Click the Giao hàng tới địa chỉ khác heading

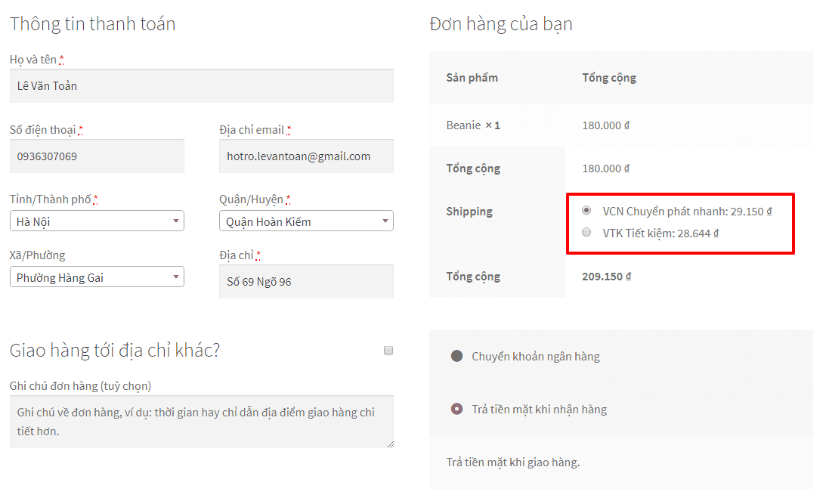pyautogui.click(x=115, y=351)
